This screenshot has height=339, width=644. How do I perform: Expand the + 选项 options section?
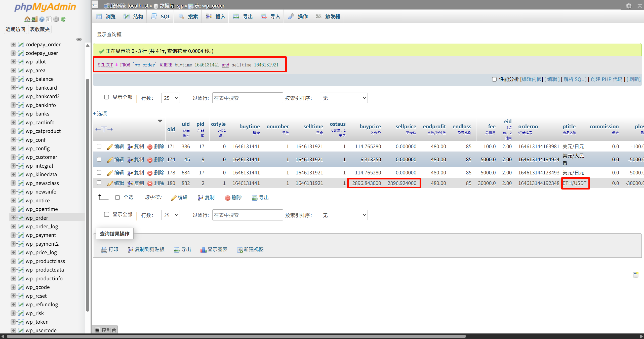[100, 114]
